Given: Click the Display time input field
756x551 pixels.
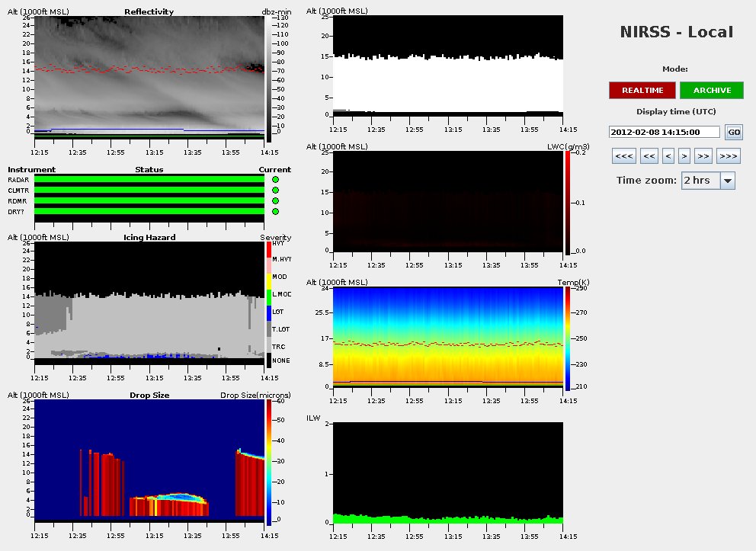Looking at the screenshot, I should 665,132.
